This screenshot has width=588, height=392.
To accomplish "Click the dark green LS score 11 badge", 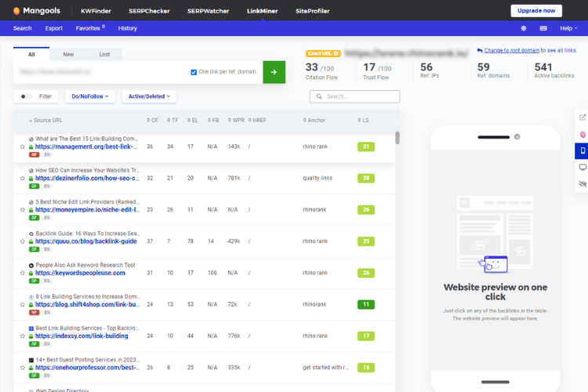I will 366,304.
